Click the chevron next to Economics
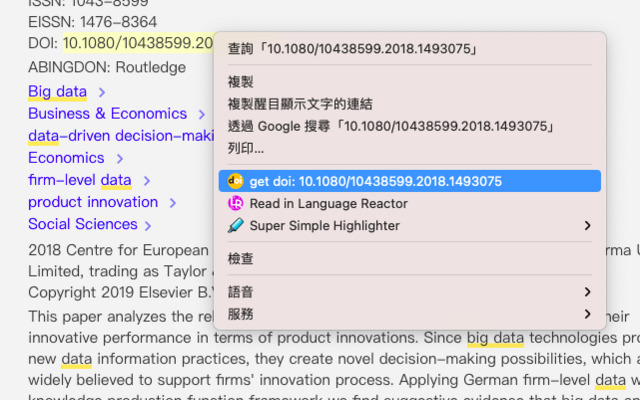This screenshot has width=640, height=400. pyautogui.click(x=120, y=158)
